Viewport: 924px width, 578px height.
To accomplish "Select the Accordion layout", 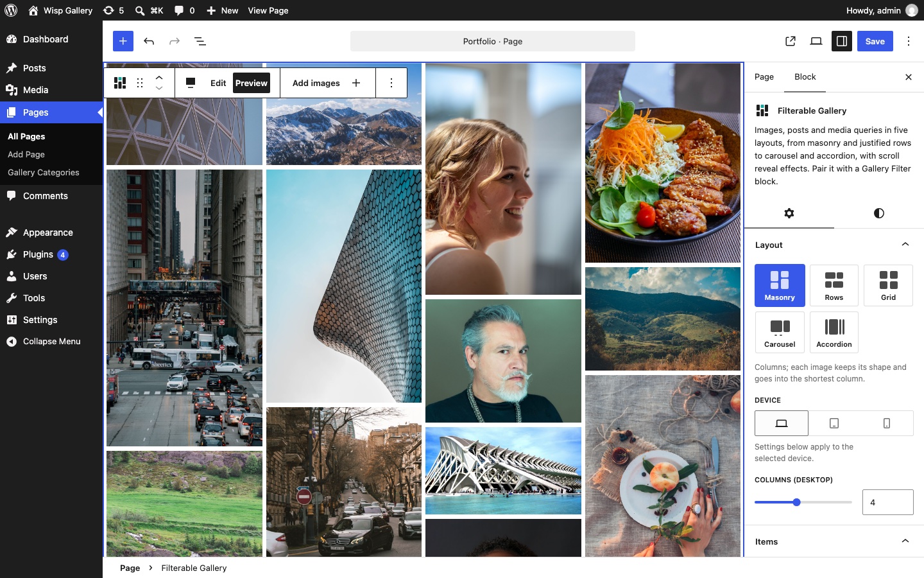I will (x=834, y=332).
